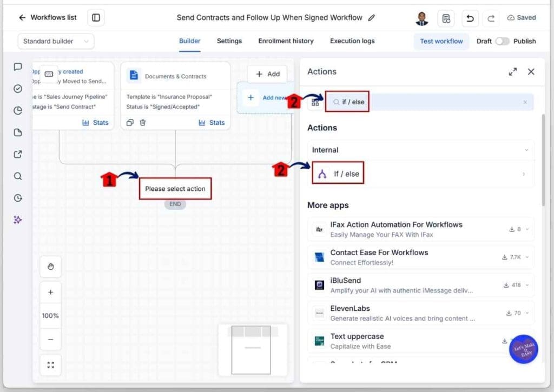The height and width of the screenshot is (392, 554).
Task: Toggle the sidebar panel icon
Action: (96, 17)
